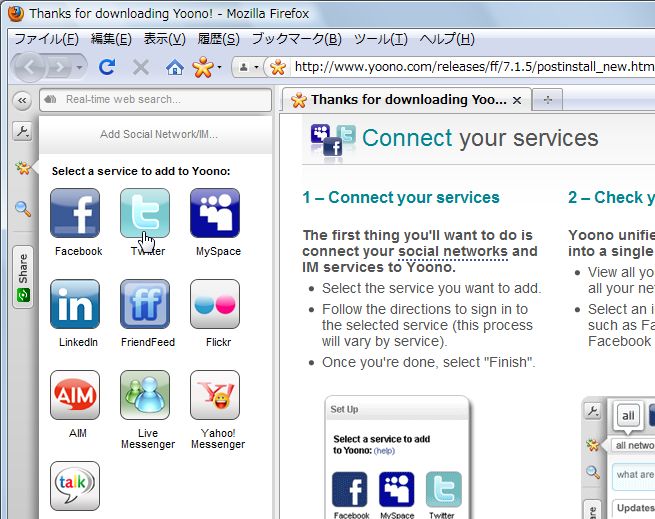The image size is (655, 519).
Task: Open the Yoono star widget in sidebar
Action: tap(23, 168)
